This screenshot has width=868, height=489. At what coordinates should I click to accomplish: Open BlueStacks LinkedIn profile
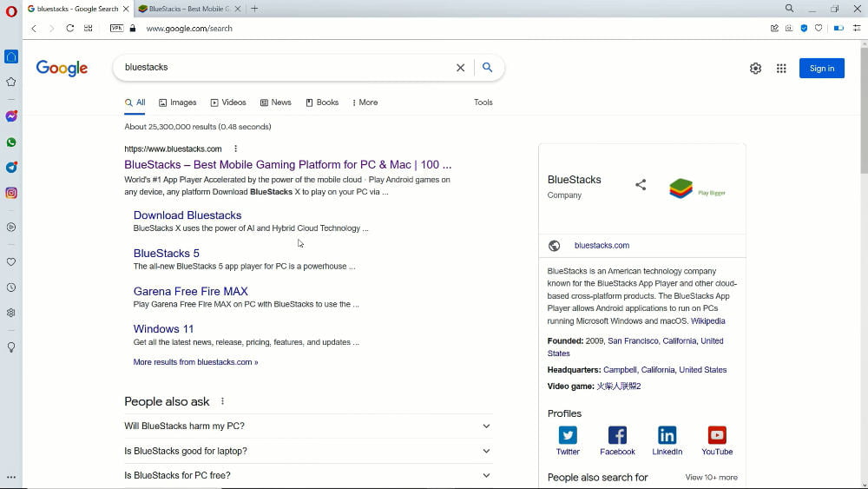[x=667, y=441]
